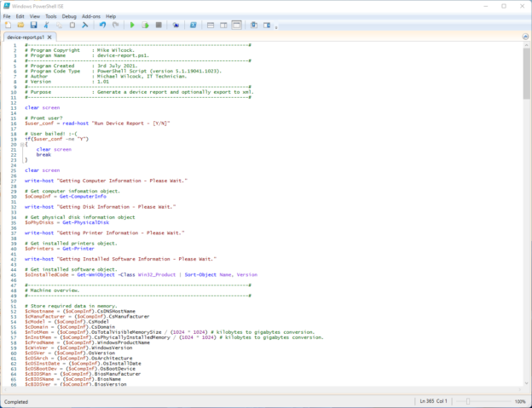Click the Stop Operation square icon
This screenshot has height=408, width=532.
point(157,26)
